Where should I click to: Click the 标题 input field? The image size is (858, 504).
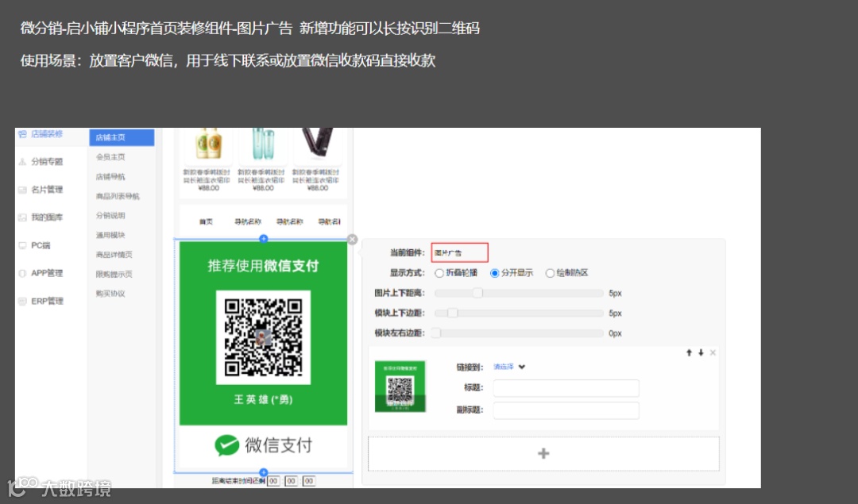(x=566, y=387)
